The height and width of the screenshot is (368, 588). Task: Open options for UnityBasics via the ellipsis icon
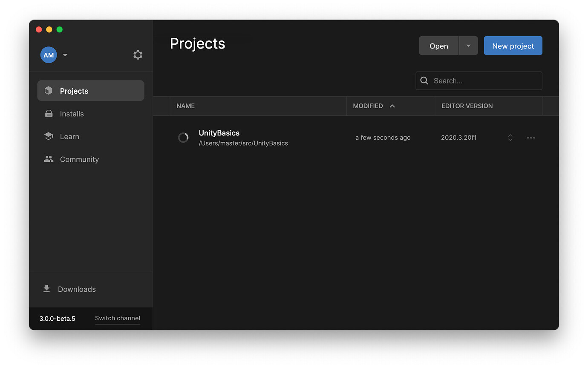tap(531, 137)
